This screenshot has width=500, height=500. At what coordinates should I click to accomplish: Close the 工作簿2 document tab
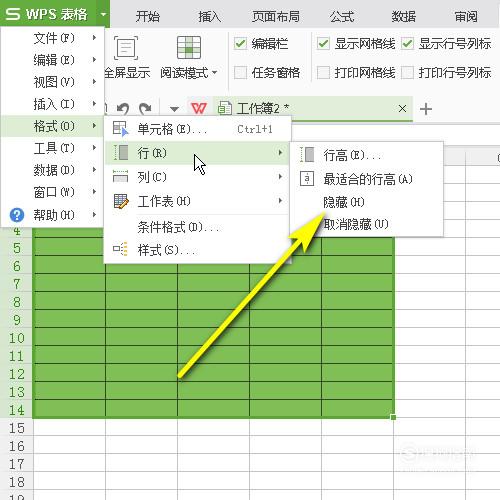pyautogui.click(x=402, y=108)
